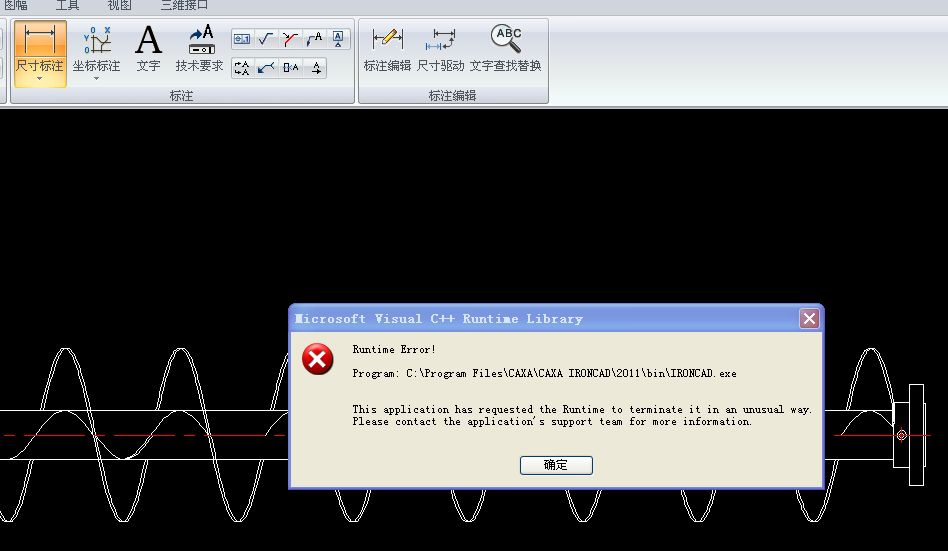948x551 pixels.
Task: Open the 图幅 ribbon tab
Action: [x=15, y=5]
